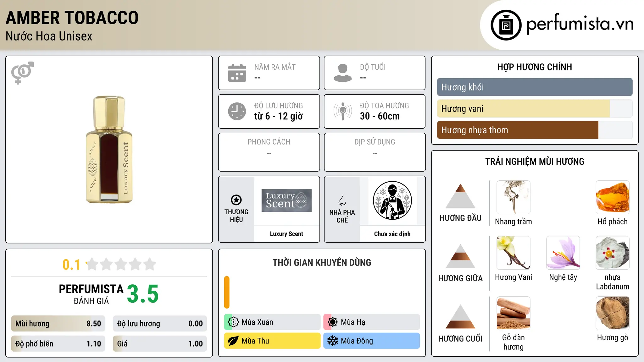The width and height of the screenshot is (644, 362).
Task: Click the Chưa xác định perfumer label
Action: click(392, 234)
